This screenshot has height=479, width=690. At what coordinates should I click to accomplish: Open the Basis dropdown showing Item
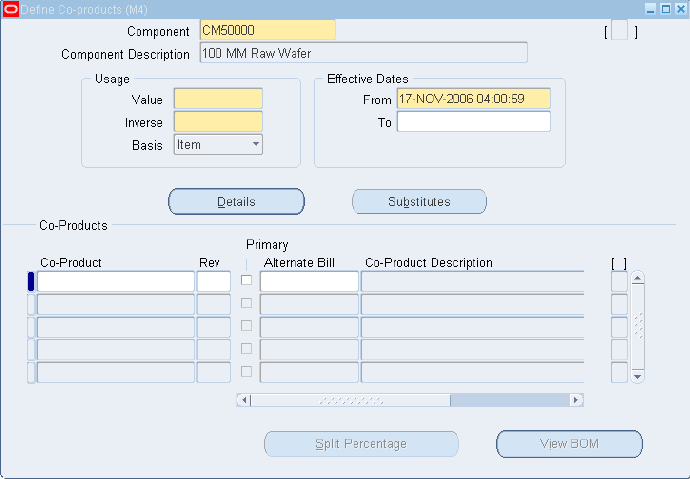(x=218, y=145)
